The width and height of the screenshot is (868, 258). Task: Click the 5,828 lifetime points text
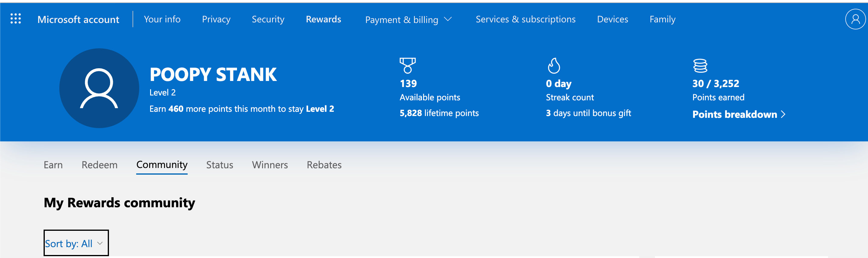(x=439, y=113)
